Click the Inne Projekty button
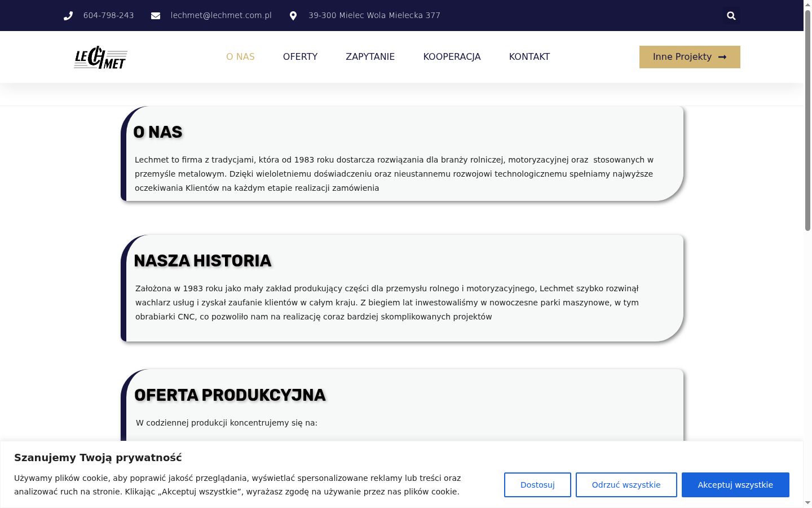Screen dimensions: 812x508 point(690,57)
